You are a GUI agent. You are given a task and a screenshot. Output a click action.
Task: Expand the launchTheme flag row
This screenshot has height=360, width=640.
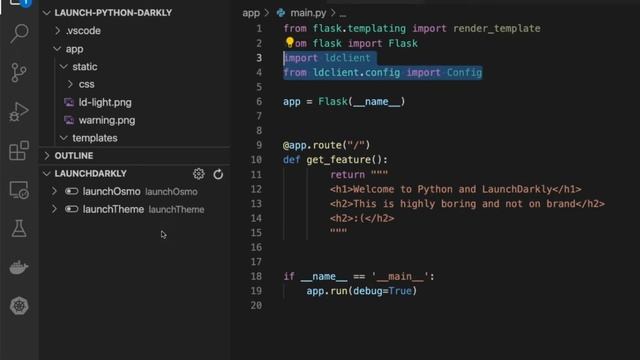(x=54, y=209)
